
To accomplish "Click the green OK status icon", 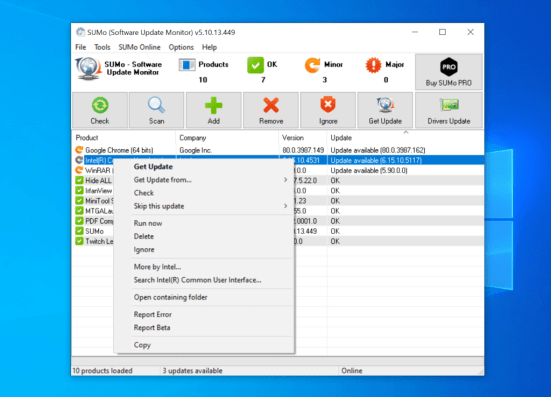I will pos(255,65).
